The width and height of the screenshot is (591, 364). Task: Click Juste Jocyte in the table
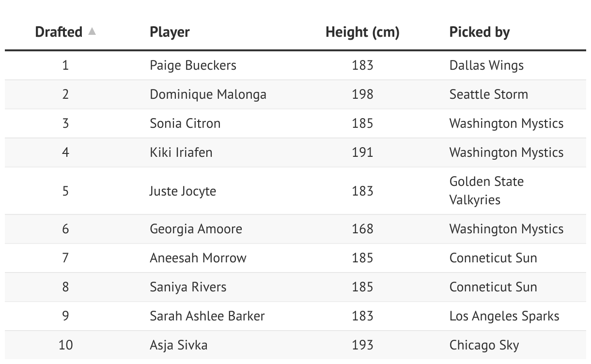click(183, 191)
